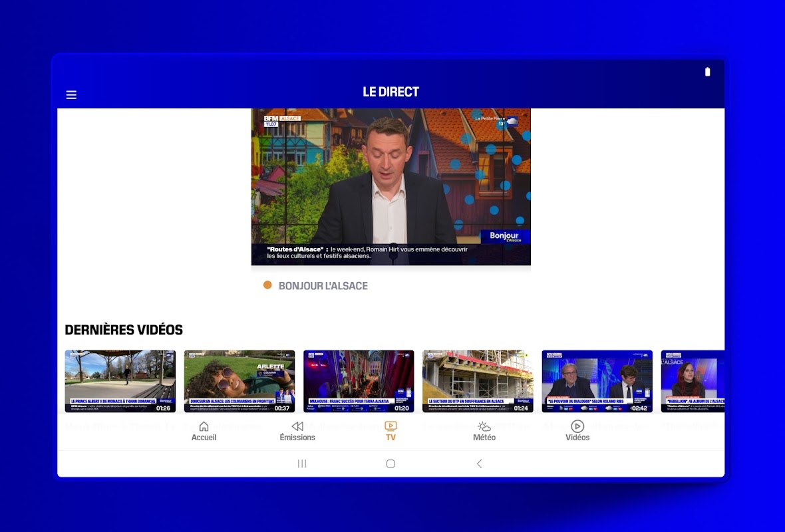Click the battery status icon
Image resolution: width=785 pixels, height=532 pixels.
pyautogui.click(x=707, y=72)
